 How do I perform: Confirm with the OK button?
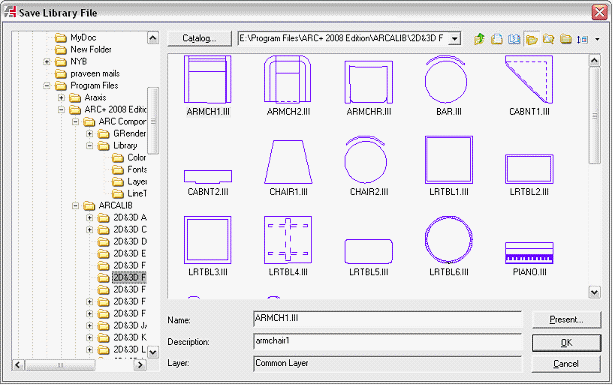(566, 343)
